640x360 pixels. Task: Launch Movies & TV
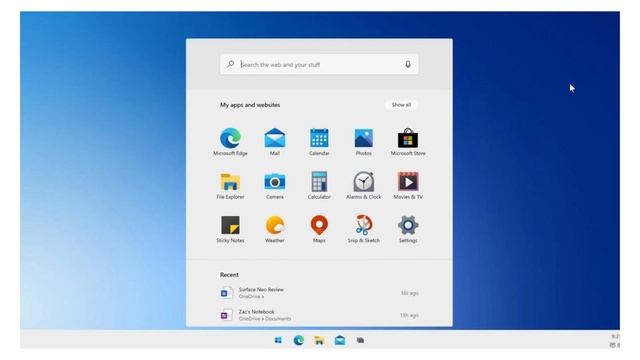408,186
